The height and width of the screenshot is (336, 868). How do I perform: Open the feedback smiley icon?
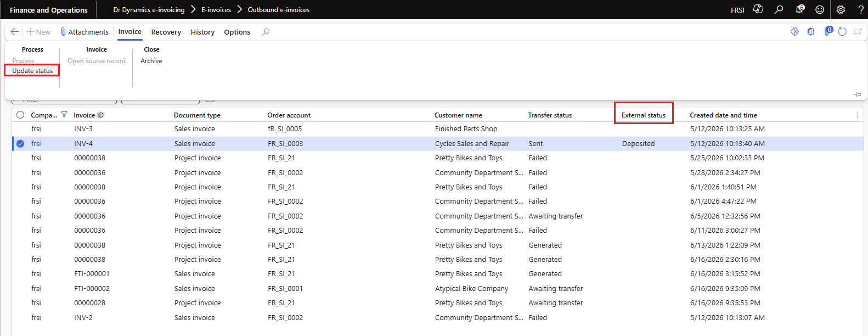pyautogui.click(x=820, y=9)
